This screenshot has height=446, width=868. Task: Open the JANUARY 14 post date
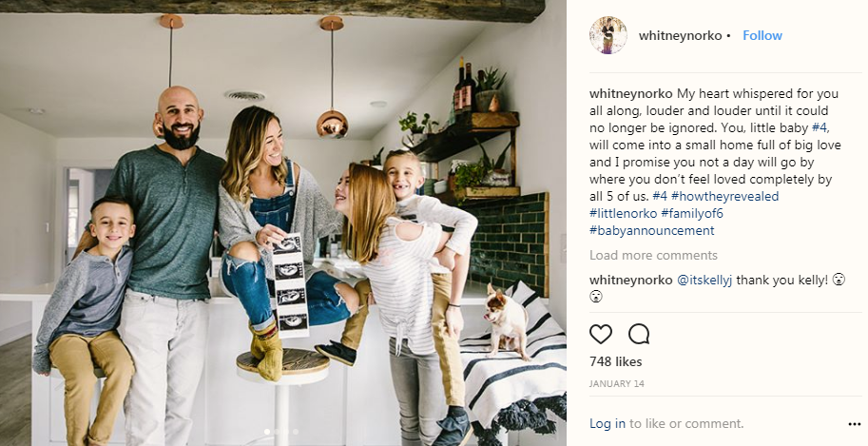[617, 383]
